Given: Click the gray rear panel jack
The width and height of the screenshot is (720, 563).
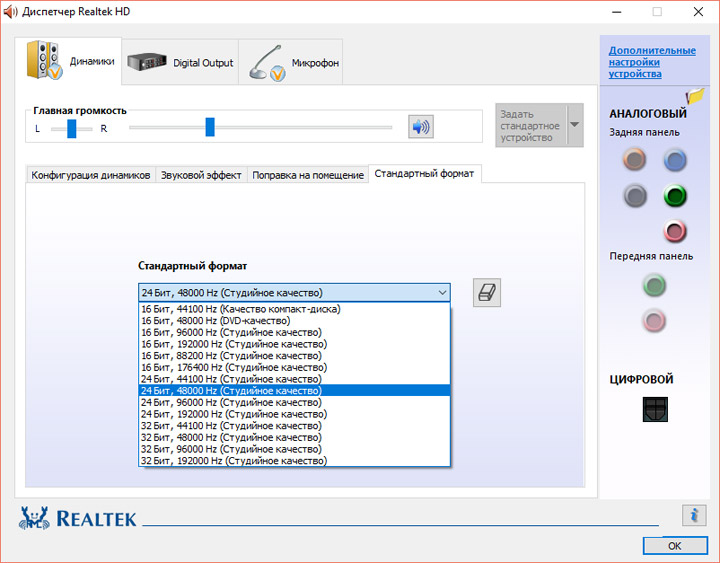Looking at the screenshot, I should (635, 196).
